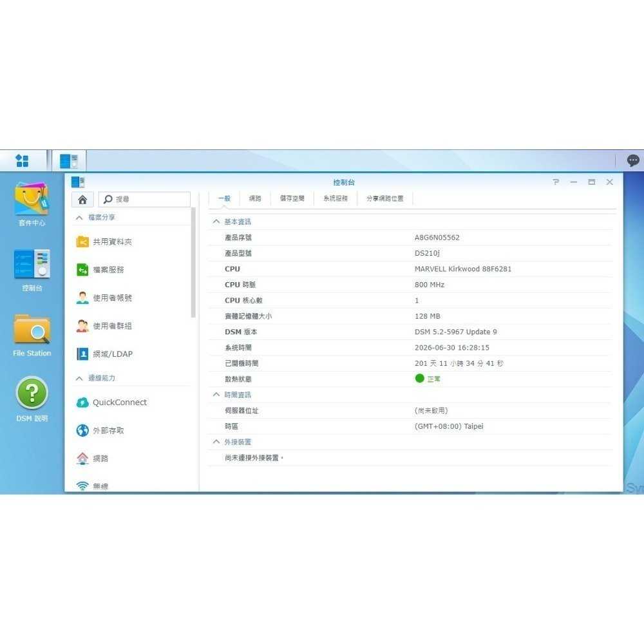Viewport: 644px width, 644px height.
Task: Click the 檔案服務 file services icon
Action: (x=82, y=270)
